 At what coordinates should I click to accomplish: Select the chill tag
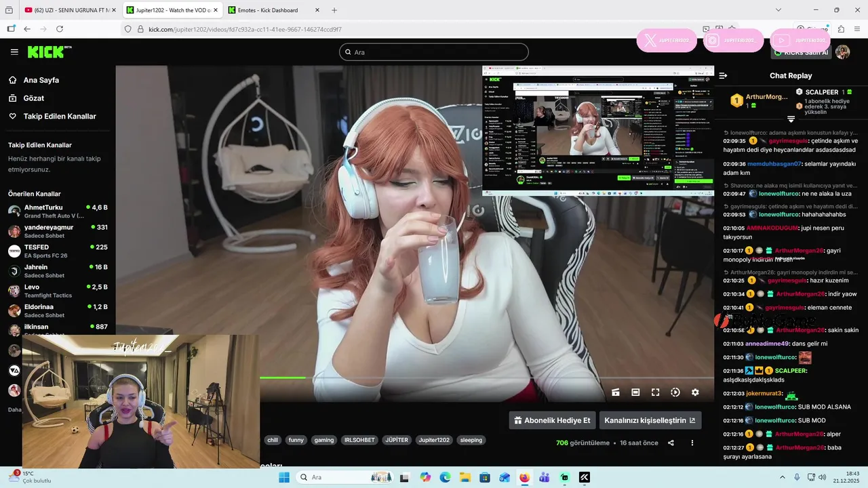pyautogui.click(x=273, y=440)
